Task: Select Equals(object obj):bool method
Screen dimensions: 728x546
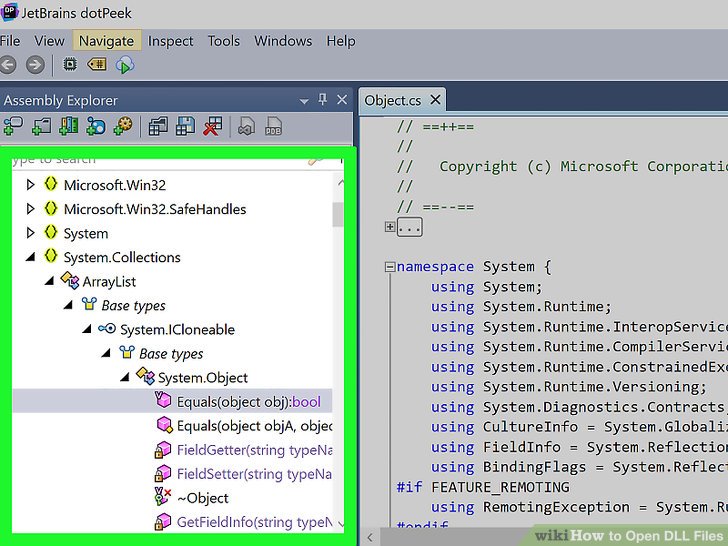Action: (248, 402)
